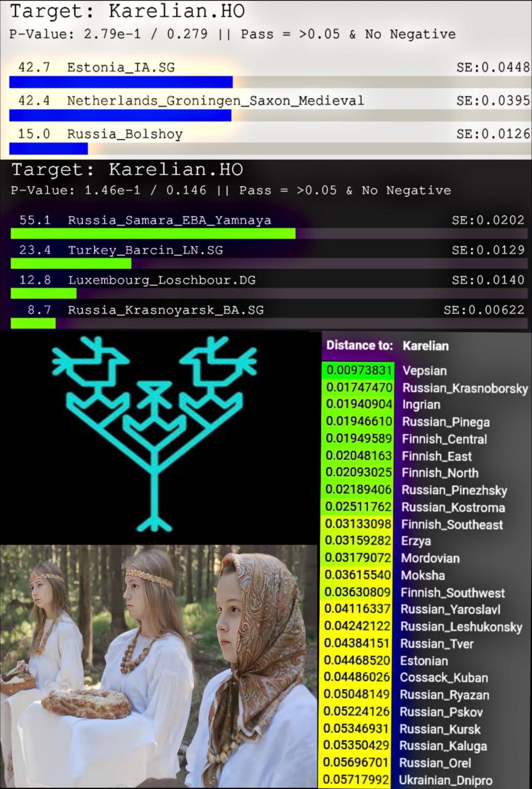Select the distance value 0.04242122
532x789 pixels.
[359, 627]
